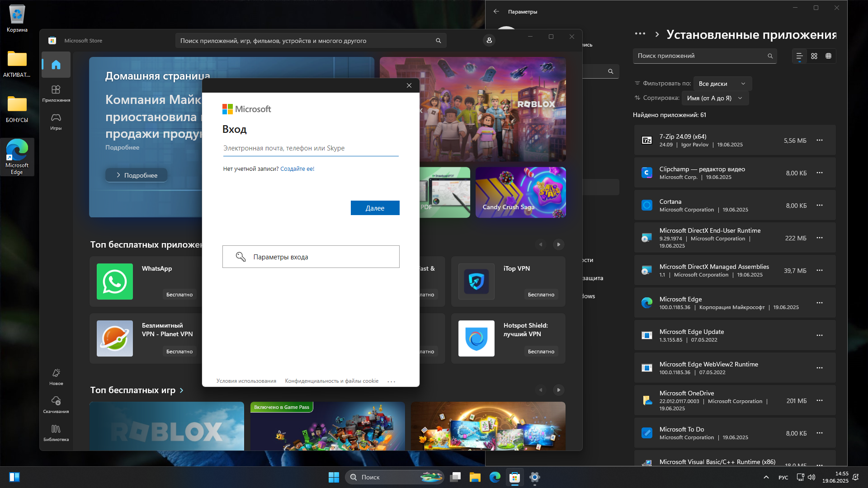Select Microsoft Edge WebView2 Runtime entry
Viewport: 868px width, 488px height.
[735, 368]
